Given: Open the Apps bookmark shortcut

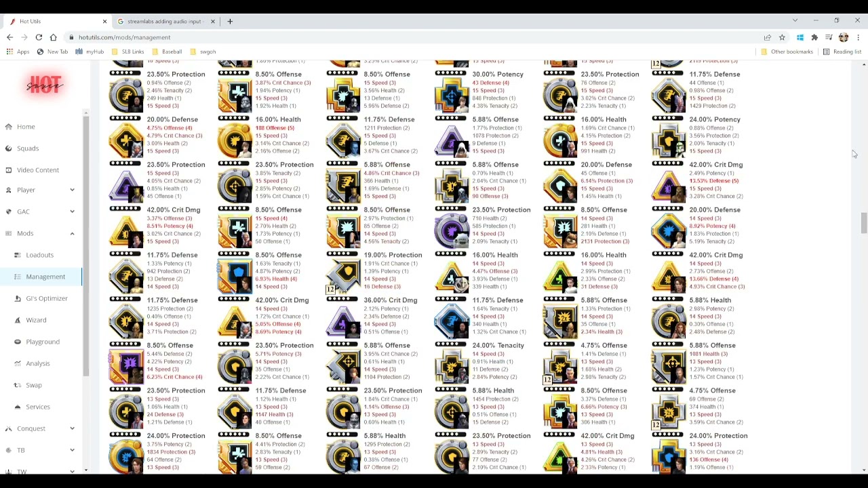Looking at the screenshot, I should (x=18, y=52).
